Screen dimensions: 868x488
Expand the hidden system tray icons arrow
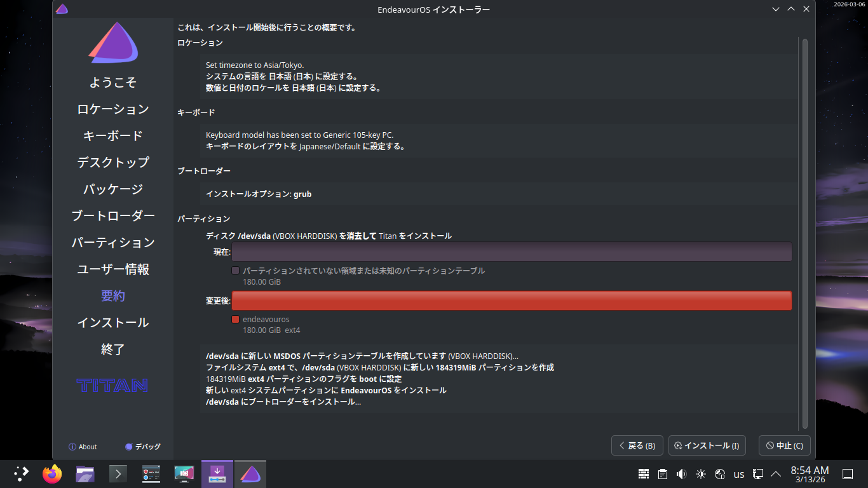[x=776, y=474]
